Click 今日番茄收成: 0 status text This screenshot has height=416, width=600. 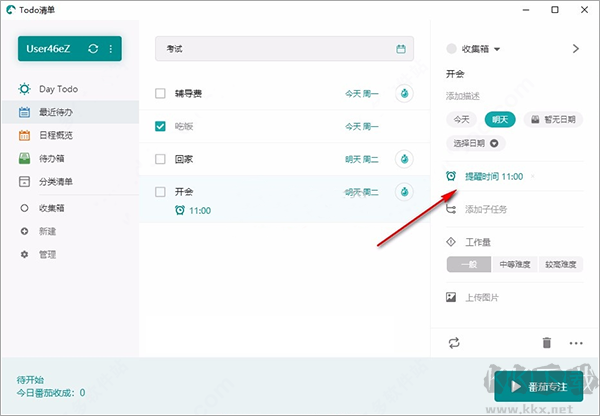point(51,393)
